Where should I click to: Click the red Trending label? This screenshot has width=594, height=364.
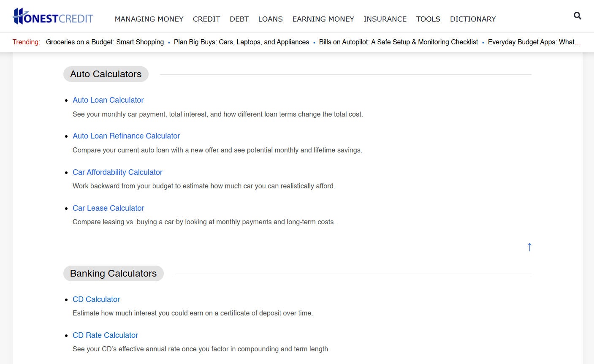coord(26,42)
